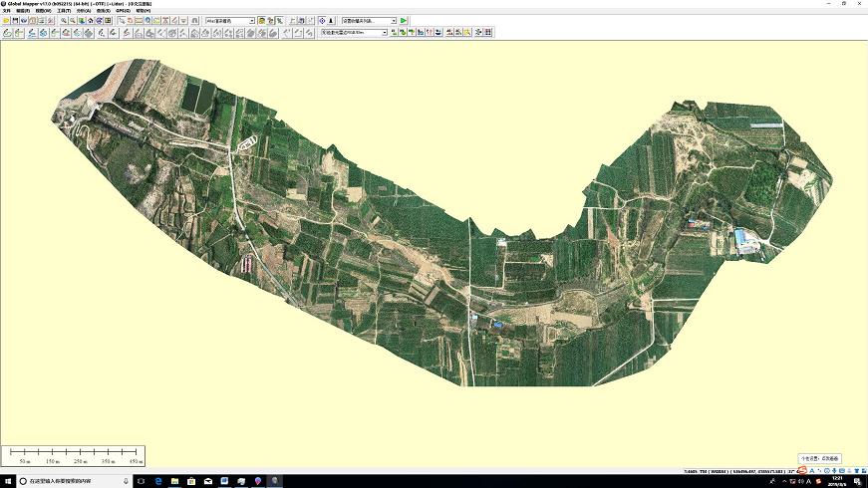Expand the Atlas shader dropdown

[252, 20]
